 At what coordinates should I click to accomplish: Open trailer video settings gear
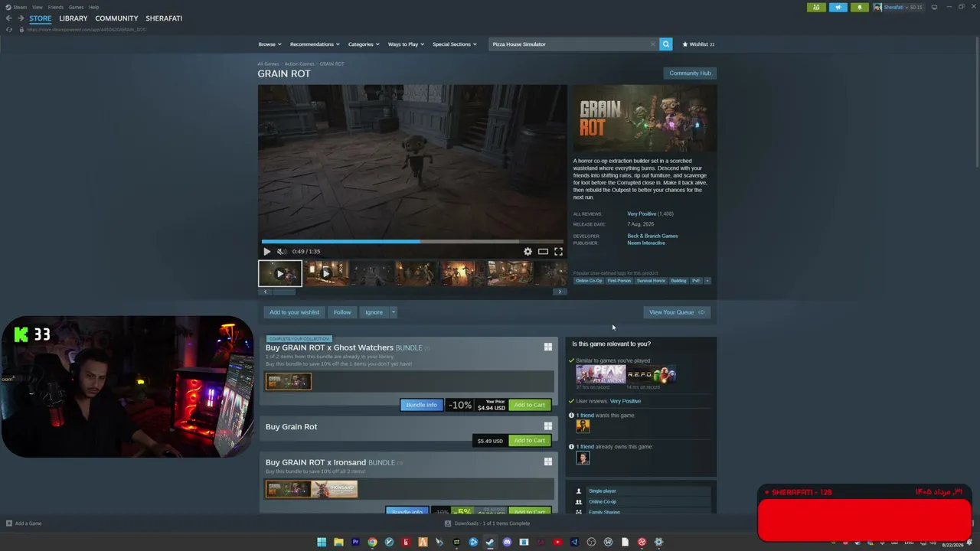(528, 251)
